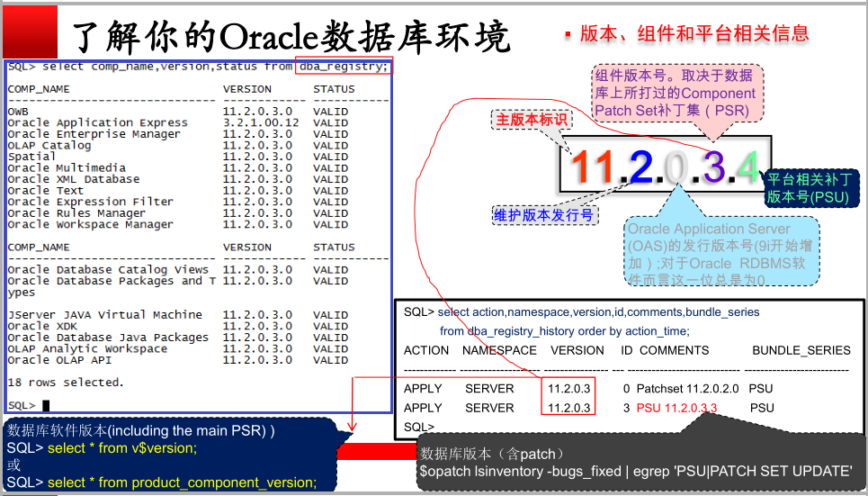868x496 pixels.
Task: Click the COMMENTS column header
Action: (x=675, y=350)
